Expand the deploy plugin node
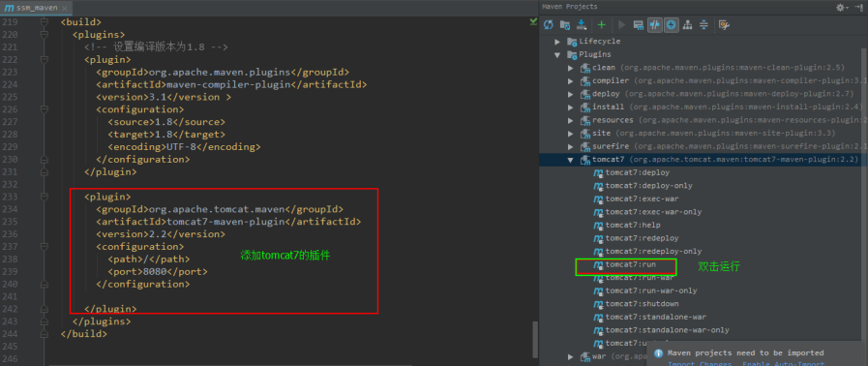 tap(571, 94)
